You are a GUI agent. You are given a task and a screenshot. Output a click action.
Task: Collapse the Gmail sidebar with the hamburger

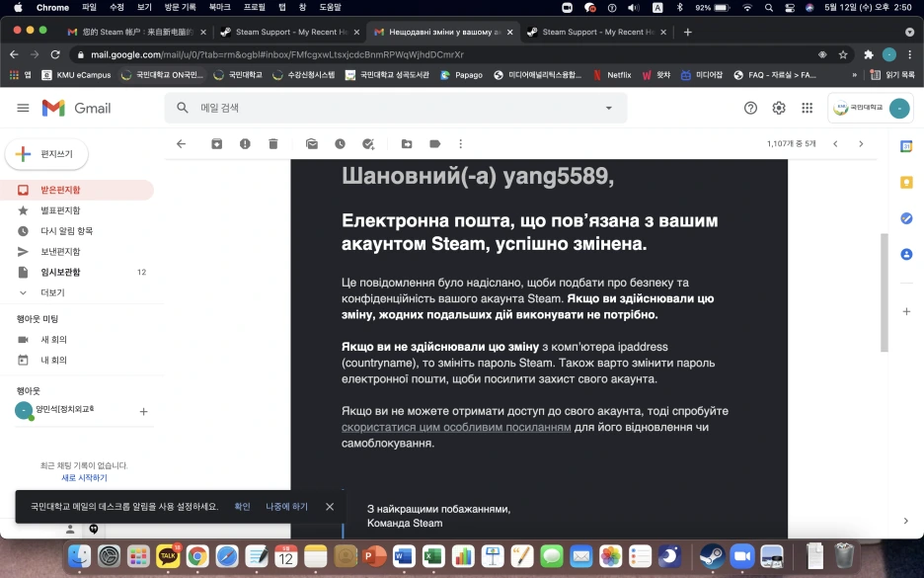23,109
